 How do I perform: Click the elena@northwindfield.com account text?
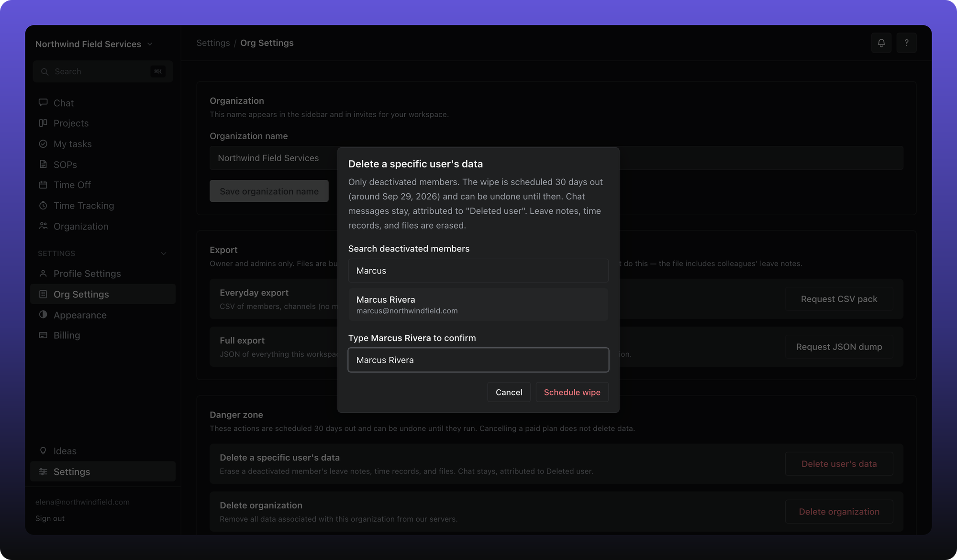click(82, 502)
